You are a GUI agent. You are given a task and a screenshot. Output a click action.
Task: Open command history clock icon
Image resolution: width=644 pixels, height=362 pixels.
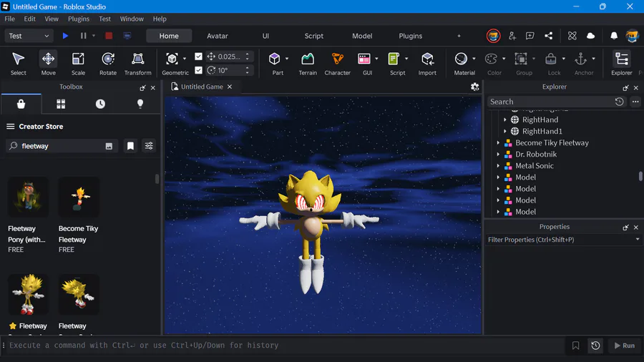(595, 346)
